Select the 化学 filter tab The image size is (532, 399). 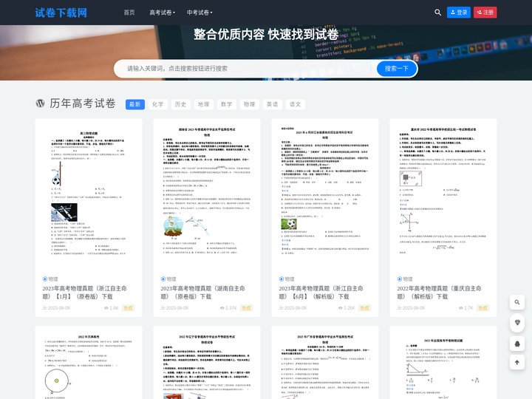158,104
